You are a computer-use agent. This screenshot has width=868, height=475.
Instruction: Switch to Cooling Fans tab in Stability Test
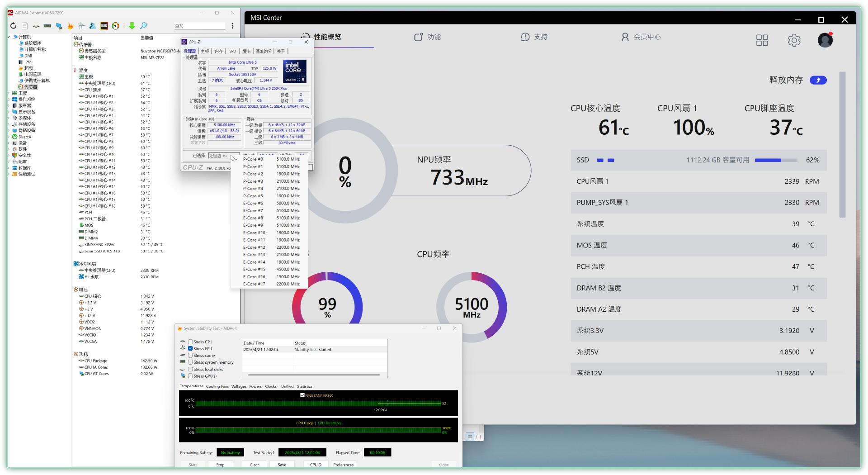pos(217,386)
